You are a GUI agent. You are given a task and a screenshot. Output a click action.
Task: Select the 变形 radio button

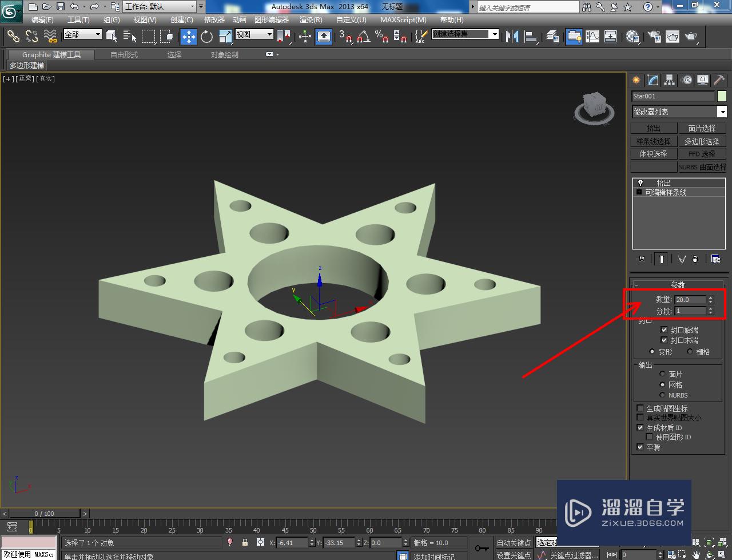(653, 352)
